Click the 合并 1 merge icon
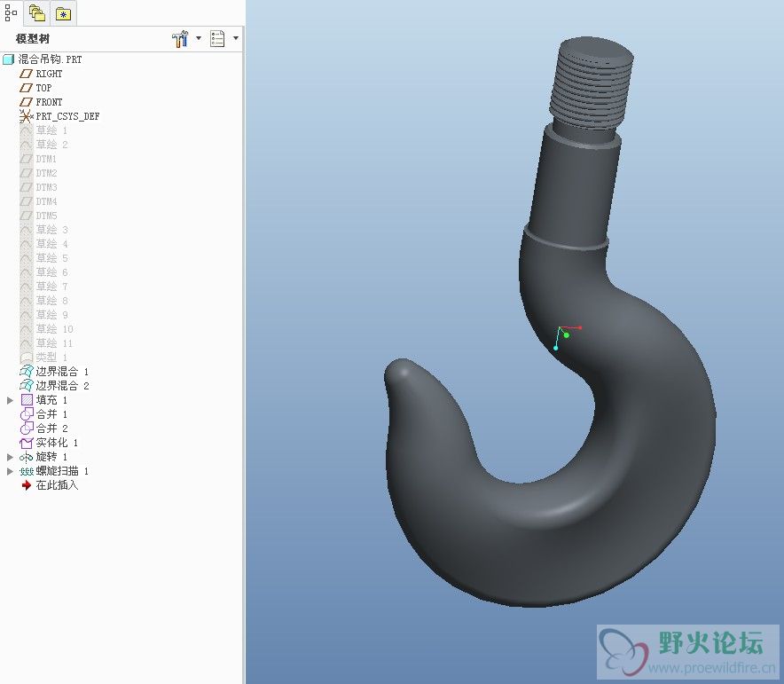This screenshot has height=684, width=784. pos(26,414)
